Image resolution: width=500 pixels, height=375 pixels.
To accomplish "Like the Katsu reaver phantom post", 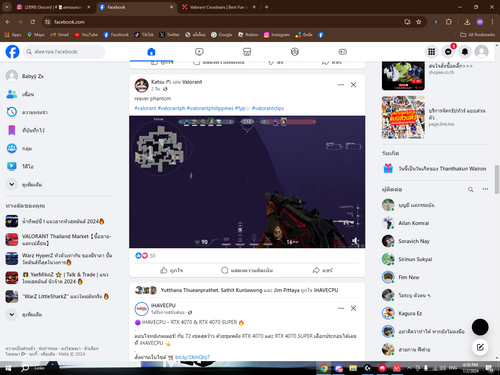I will pos(171,270).
